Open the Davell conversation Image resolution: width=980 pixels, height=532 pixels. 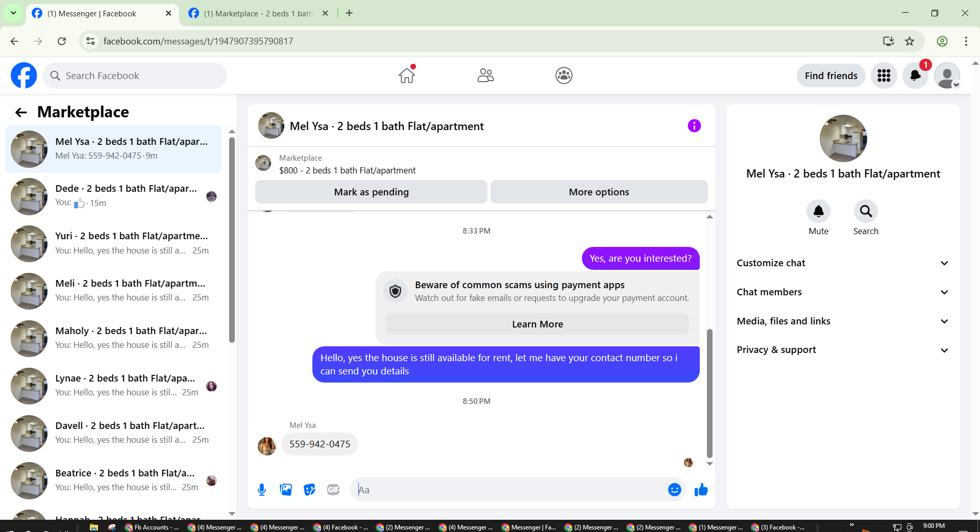coord(113,434)
